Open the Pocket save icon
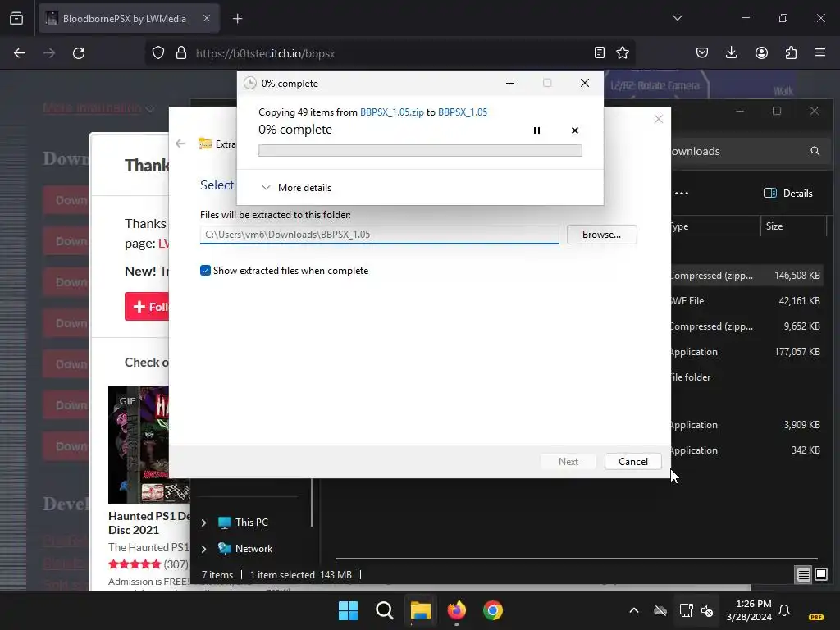 (702, 52)
